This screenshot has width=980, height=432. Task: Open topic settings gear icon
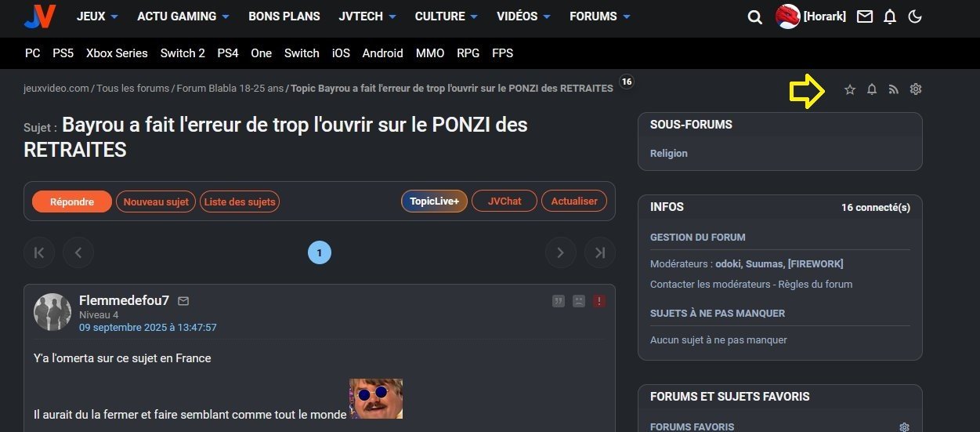point(916,89)
